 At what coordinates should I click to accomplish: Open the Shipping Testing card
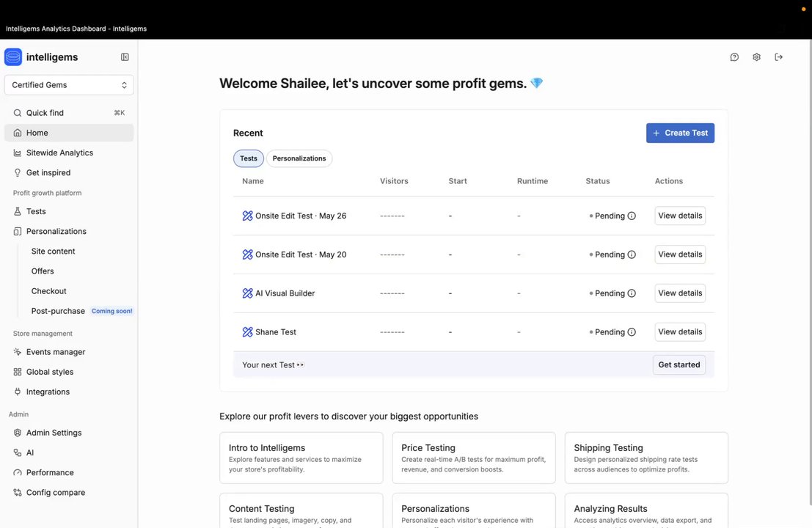(x=646, y=458)
